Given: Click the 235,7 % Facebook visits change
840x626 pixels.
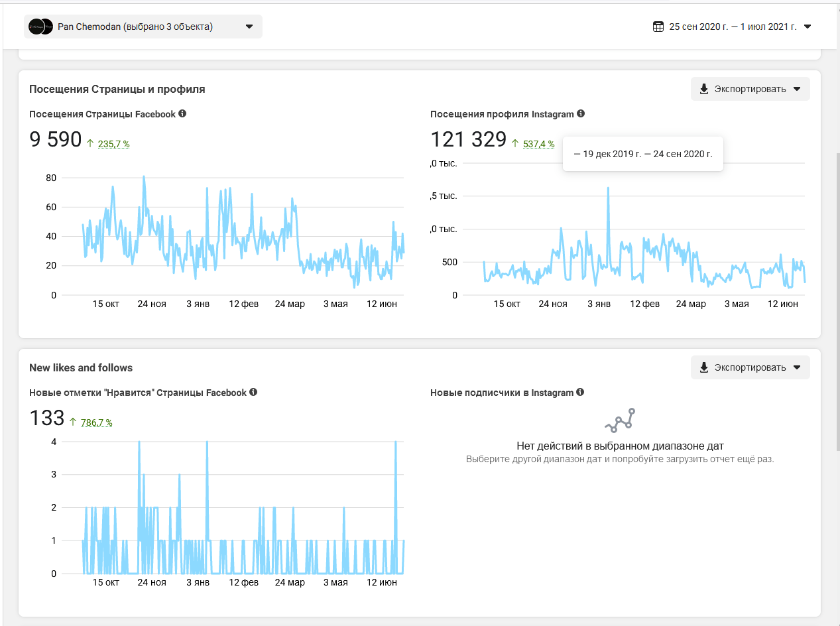Looking at the screenshot, I should coord(113,144).
